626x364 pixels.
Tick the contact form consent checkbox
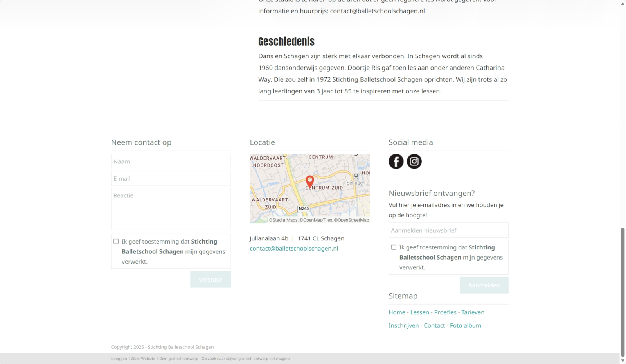116,242
